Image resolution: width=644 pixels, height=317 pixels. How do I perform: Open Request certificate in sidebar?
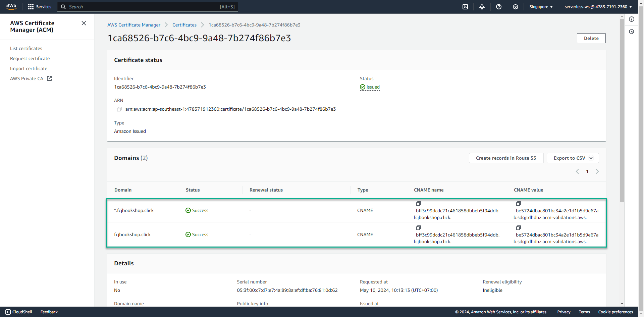coord(30,58)
